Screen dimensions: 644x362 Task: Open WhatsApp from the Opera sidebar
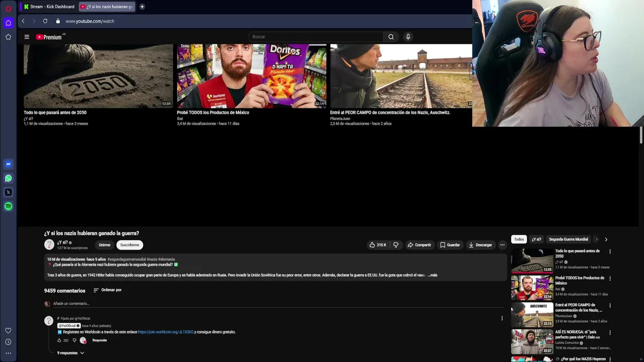click(x=8, y=178)
